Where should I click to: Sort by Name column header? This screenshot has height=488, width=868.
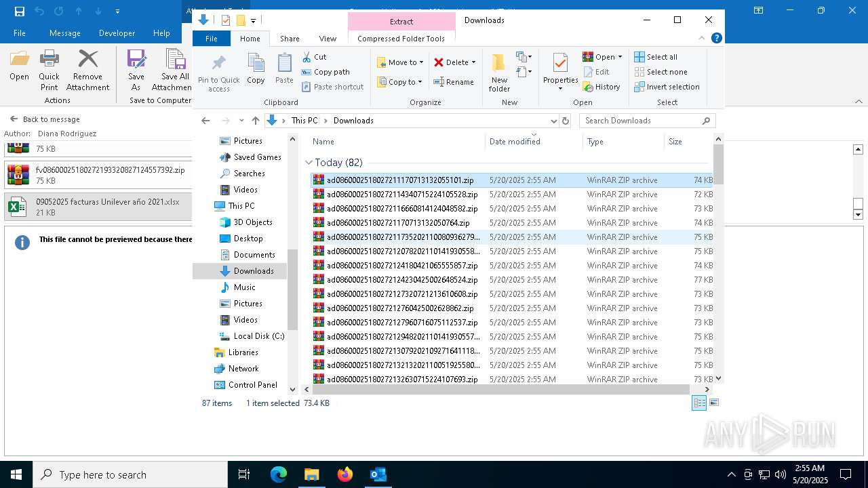pyautogui.click(x=397, y=142)
